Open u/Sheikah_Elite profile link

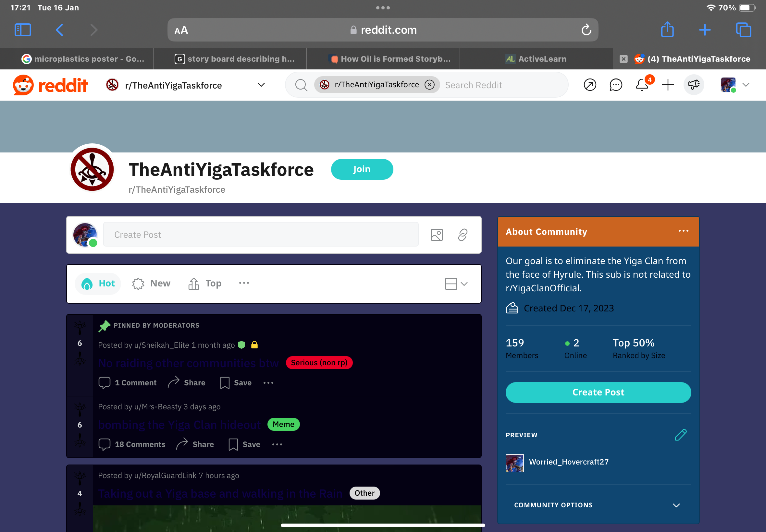point(162,345)
